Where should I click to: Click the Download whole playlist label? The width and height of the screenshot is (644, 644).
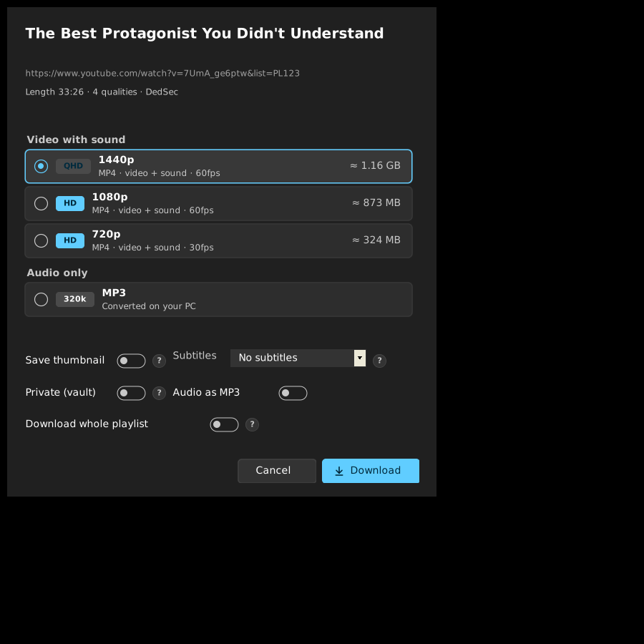tap(87, 424)
